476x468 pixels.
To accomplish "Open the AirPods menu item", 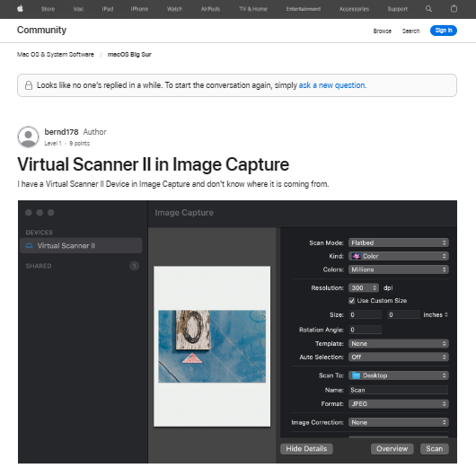I will [210, 9].
